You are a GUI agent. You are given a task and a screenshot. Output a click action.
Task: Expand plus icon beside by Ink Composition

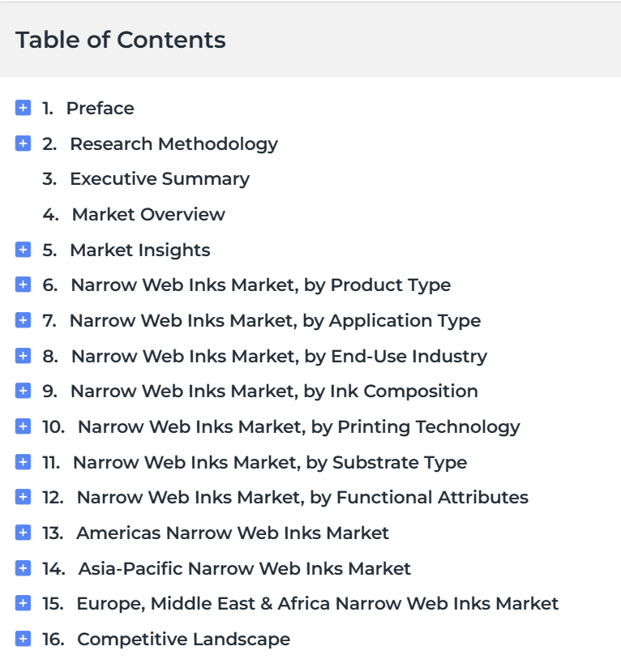[23, 391]
